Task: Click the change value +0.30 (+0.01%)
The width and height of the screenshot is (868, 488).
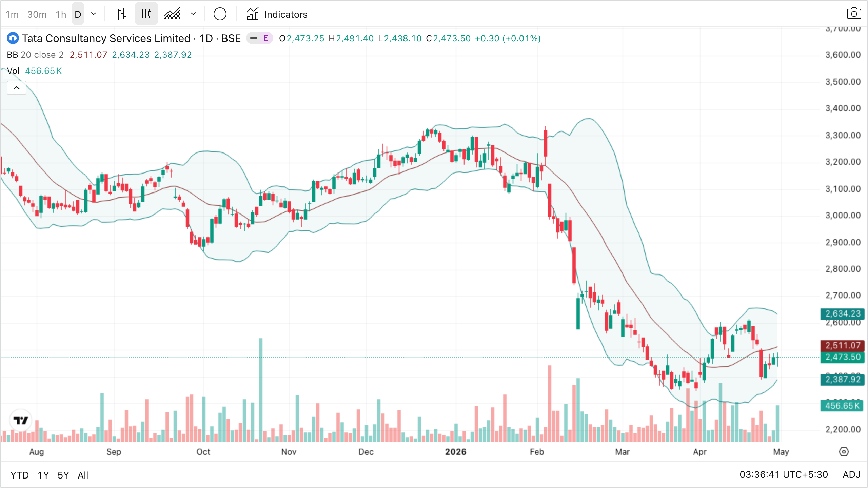Action: pos(508,38)
